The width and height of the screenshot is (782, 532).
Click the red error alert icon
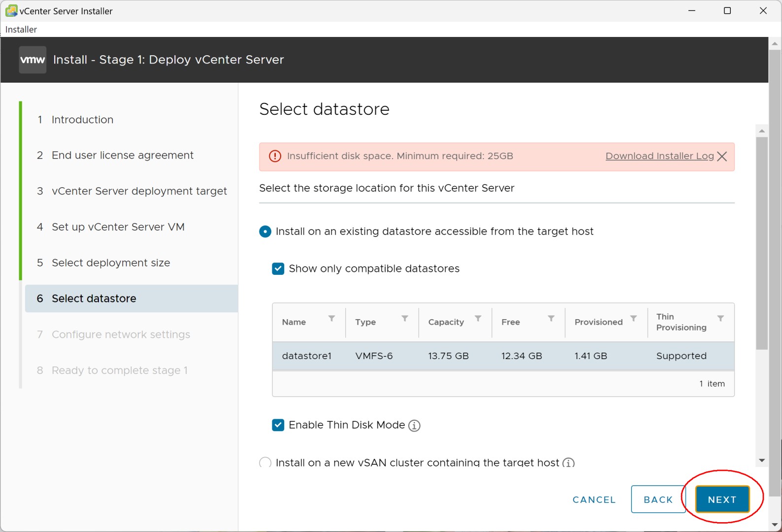tap(275, 156)
